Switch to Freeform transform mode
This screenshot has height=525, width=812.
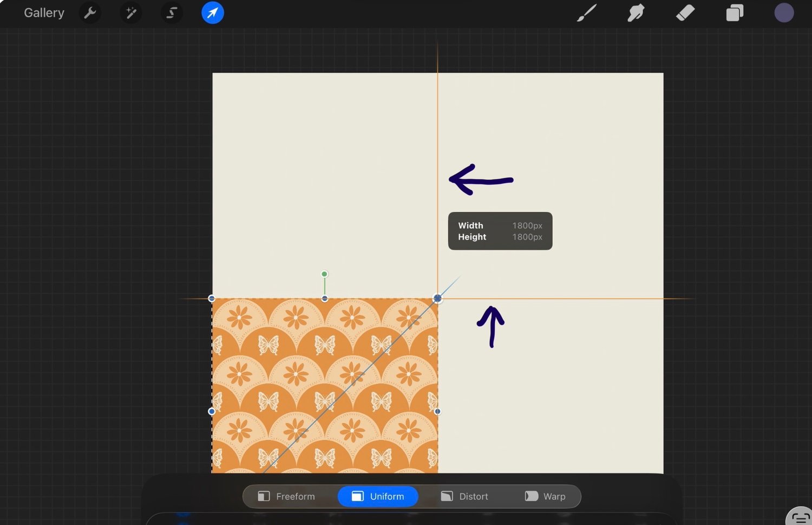coord(287,496)
